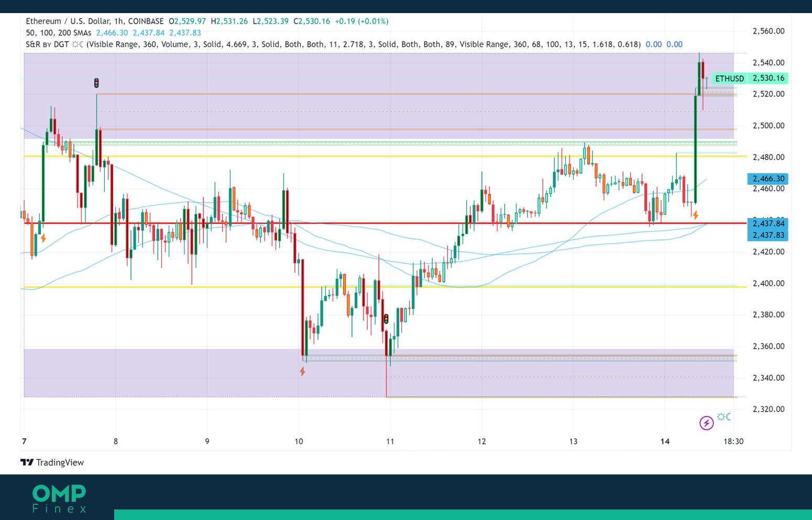Image resolution: width=812 pixels, height=520 pixels.
Task: Click sun and moon icon above the time axis
Action: [724, 417]
